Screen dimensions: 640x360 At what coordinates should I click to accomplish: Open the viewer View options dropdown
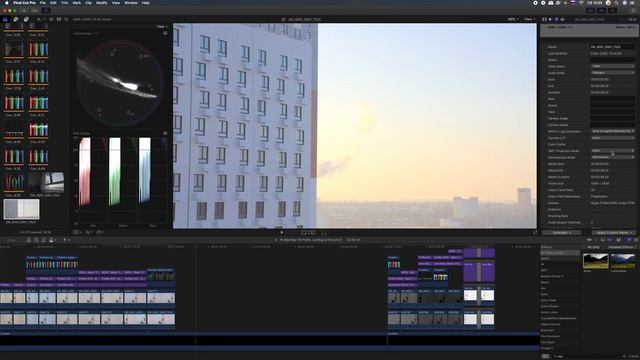(529, 19)
